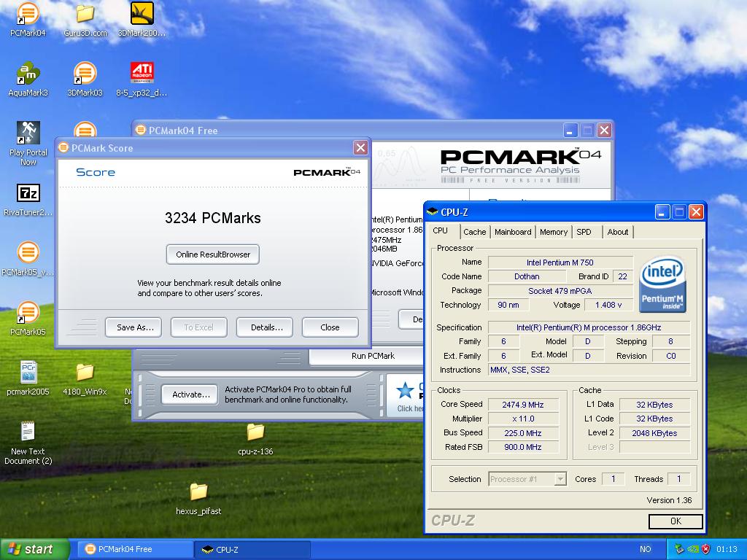Launch the 3DMark200... desktop icon
This screenshot has width=747, height=560.
[142, 19]
